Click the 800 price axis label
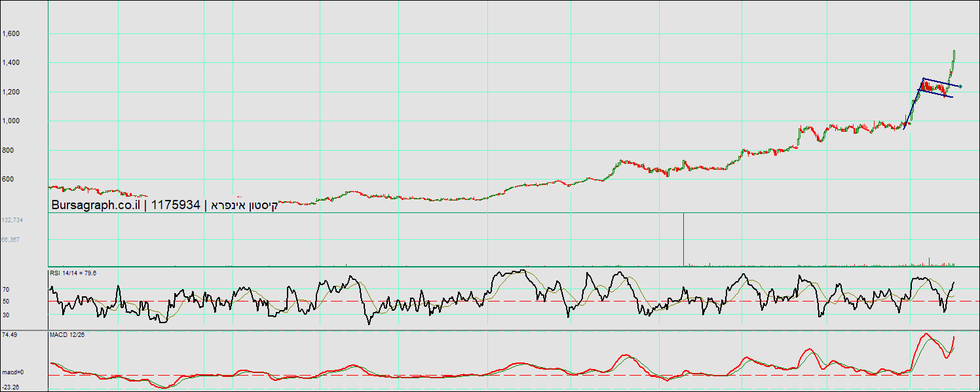 click(x=8, y=150)
